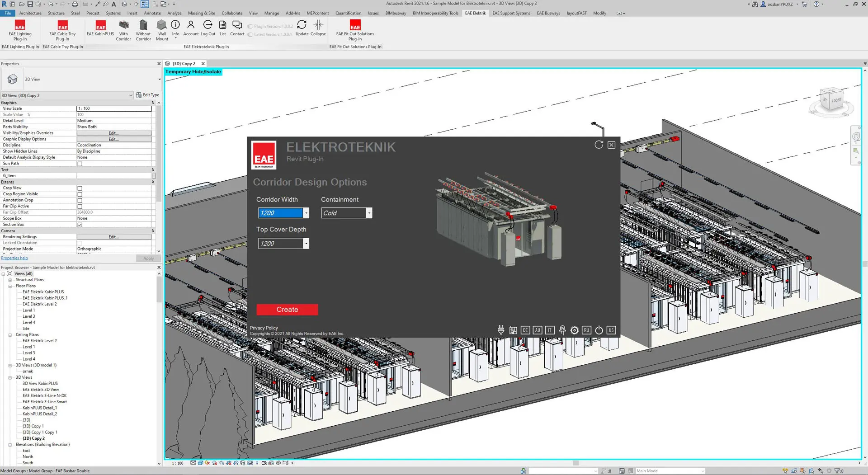Click the View Scale value field
Screen dimensions: 868x475
point(114,108)
